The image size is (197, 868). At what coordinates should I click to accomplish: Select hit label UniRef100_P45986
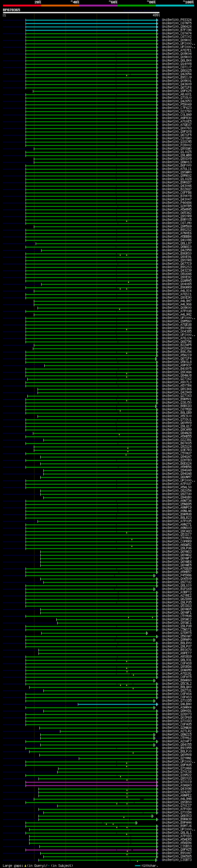click(177, 575)
